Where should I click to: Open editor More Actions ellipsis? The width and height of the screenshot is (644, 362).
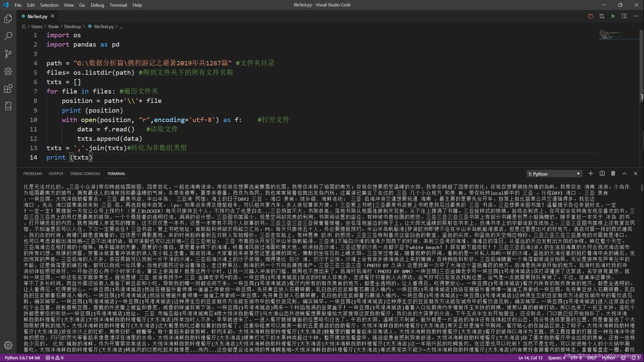(x=636, y=16)
